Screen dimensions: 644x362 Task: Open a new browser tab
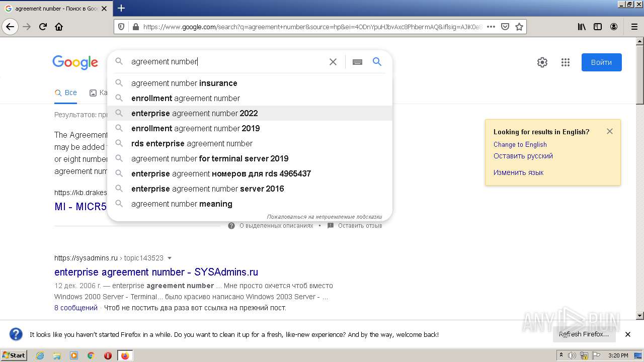click(121, 8)
